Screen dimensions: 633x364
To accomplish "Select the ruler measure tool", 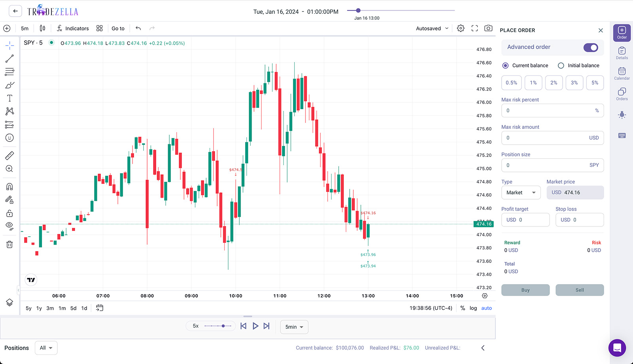I will click(x=9, y=155).
